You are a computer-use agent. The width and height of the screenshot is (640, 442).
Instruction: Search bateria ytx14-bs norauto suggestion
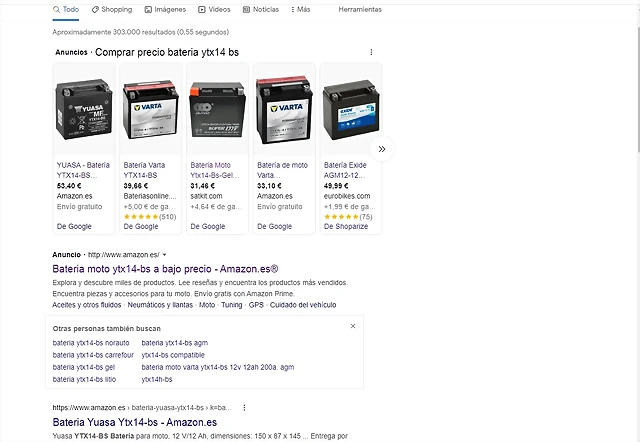91,343
